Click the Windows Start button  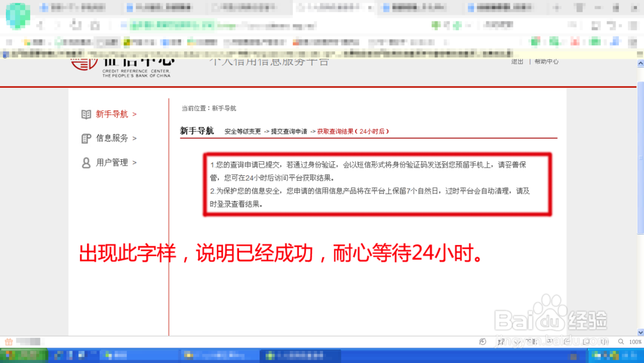pyautogui.click(x=24, y=355)
